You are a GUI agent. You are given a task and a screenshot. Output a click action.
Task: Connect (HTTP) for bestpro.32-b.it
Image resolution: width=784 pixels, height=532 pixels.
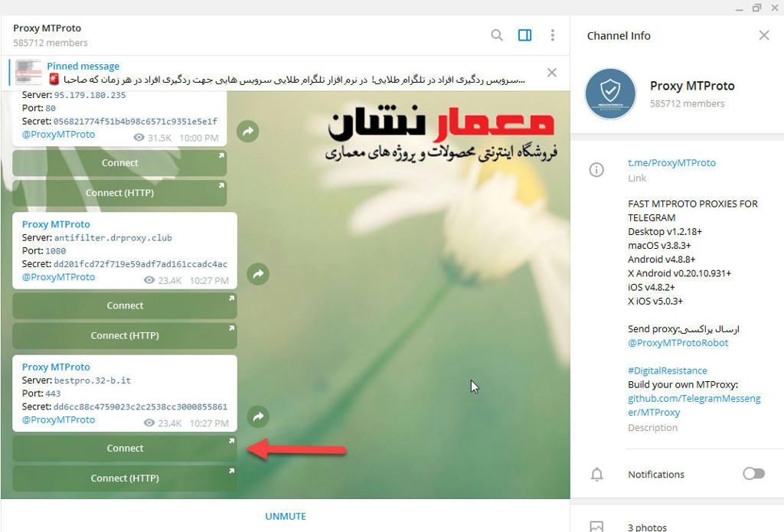pyautogui.click(x=125, y=478)
